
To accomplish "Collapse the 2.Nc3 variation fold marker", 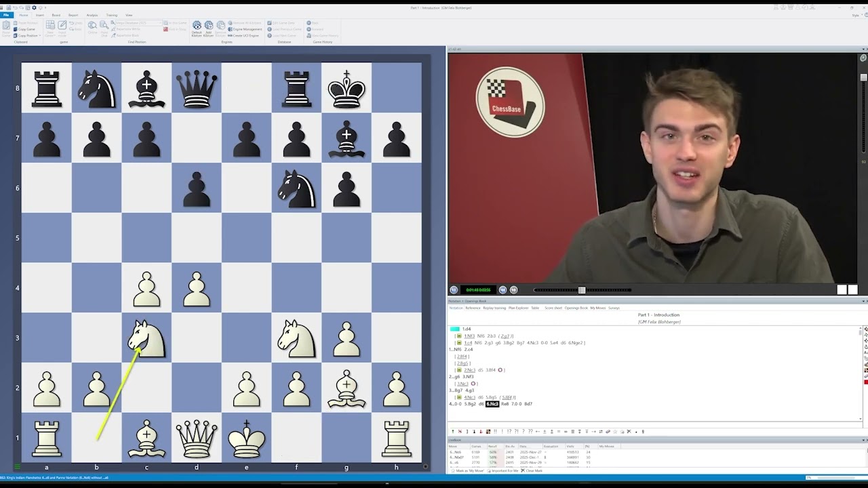I will point(459,370).
